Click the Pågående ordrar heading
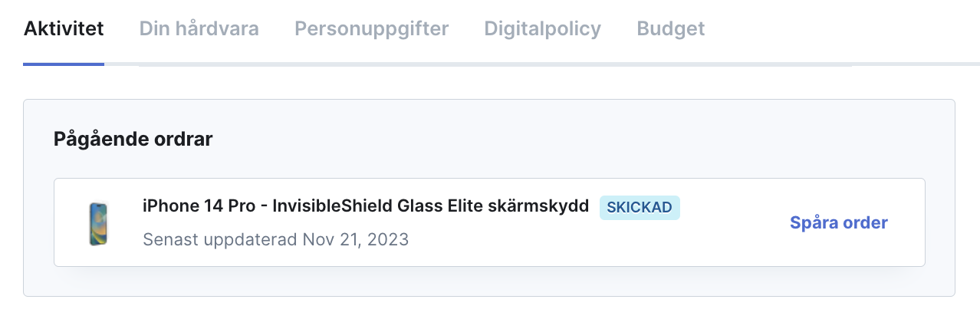Screen dimensions: 980x319 pos(133,139)
